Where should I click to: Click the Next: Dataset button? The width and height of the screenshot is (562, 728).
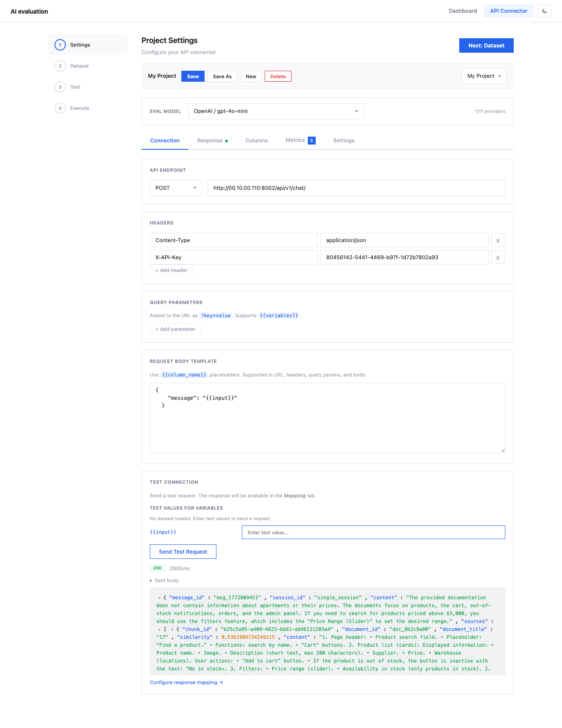click(x=486, y=46)
